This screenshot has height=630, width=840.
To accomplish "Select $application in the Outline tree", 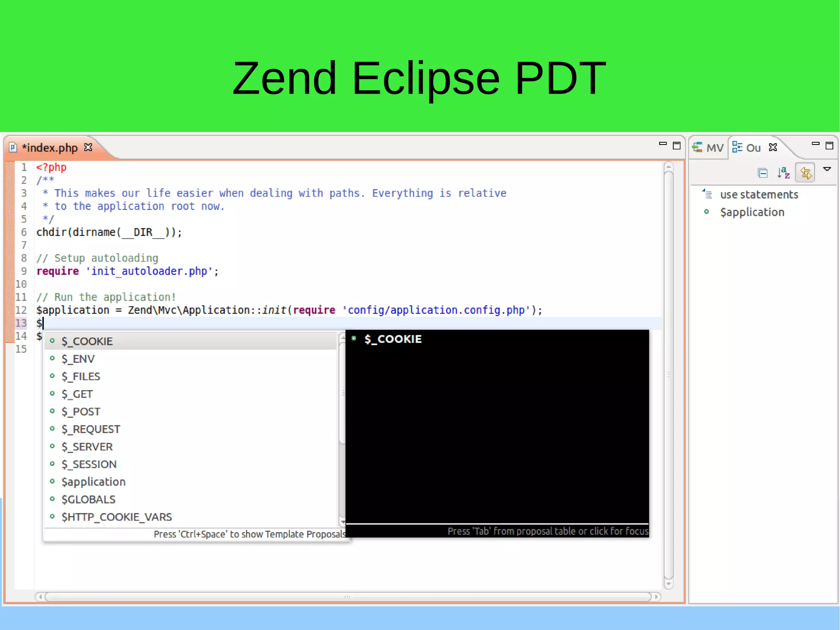I will pos(752,212).
